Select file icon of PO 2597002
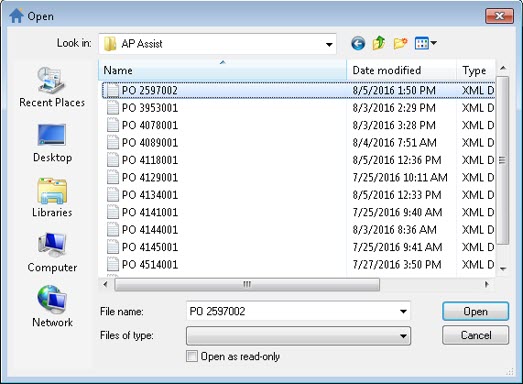This screenshot has height=384, width=523. tap(113, 90)
